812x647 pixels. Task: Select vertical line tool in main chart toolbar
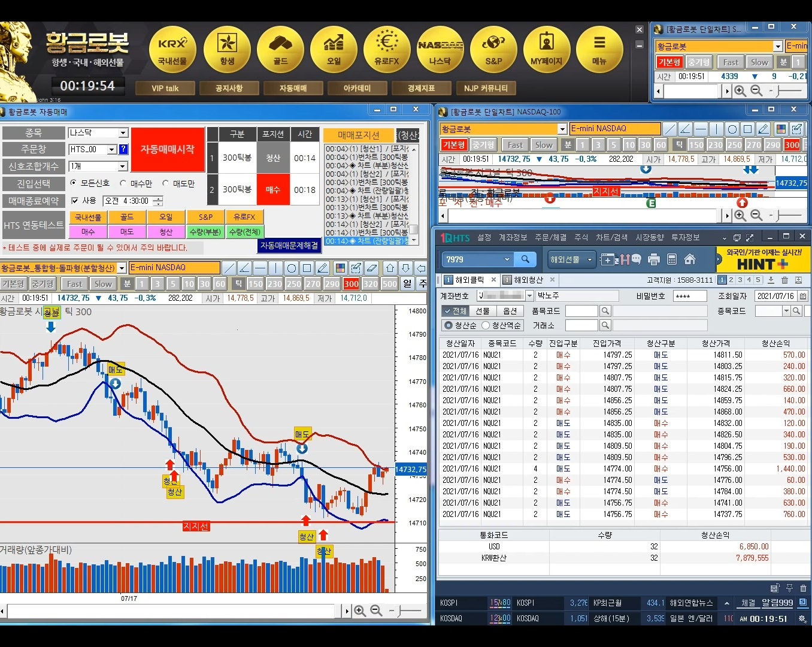pos(275,268)
